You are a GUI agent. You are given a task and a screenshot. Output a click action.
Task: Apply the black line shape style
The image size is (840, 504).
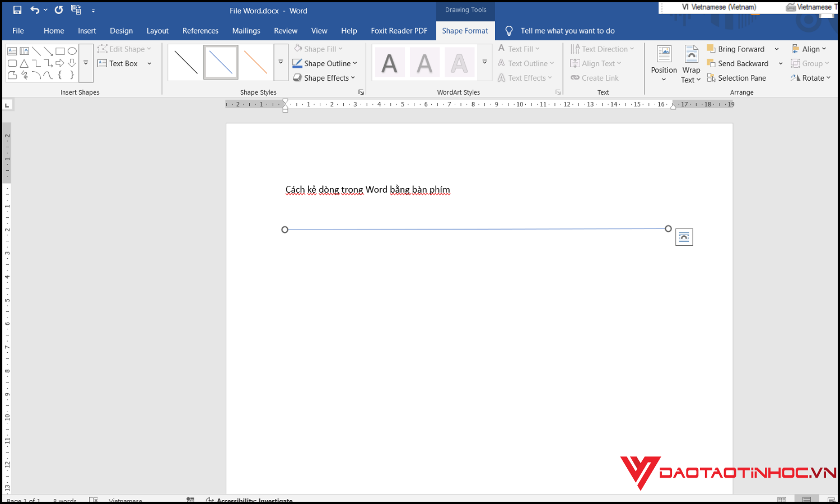tap(186, 62)
